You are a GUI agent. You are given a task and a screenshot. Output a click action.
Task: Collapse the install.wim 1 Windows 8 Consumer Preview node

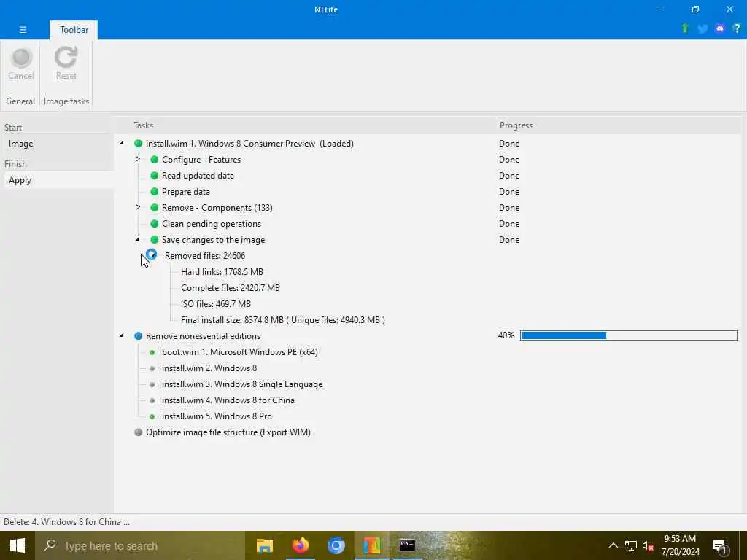[x=122, y=143]
